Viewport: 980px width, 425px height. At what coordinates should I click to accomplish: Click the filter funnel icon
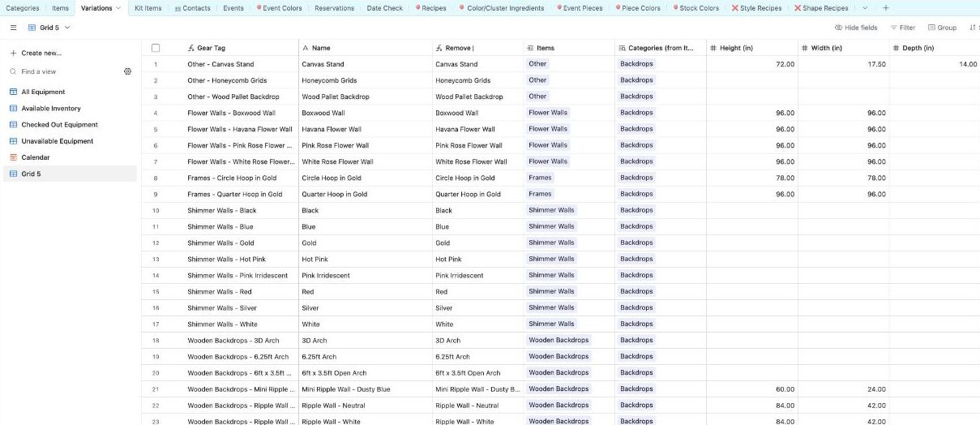(x=893, y=28)
